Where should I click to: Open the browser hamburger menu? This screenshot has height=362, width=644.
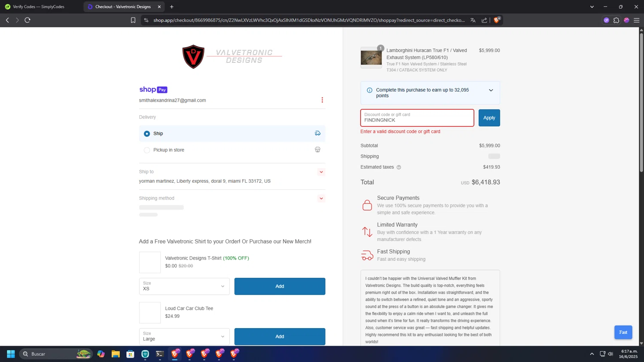click(637, 20)
